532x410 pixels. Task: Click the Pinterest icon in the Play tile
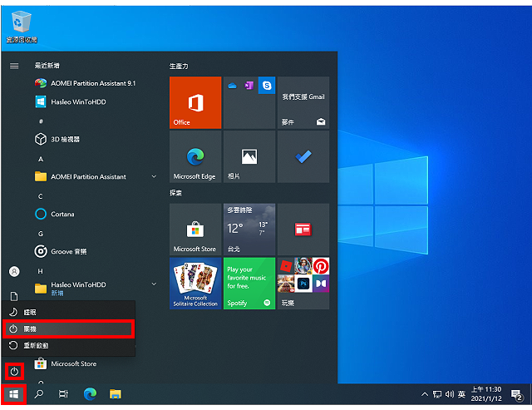coord(321,266)
